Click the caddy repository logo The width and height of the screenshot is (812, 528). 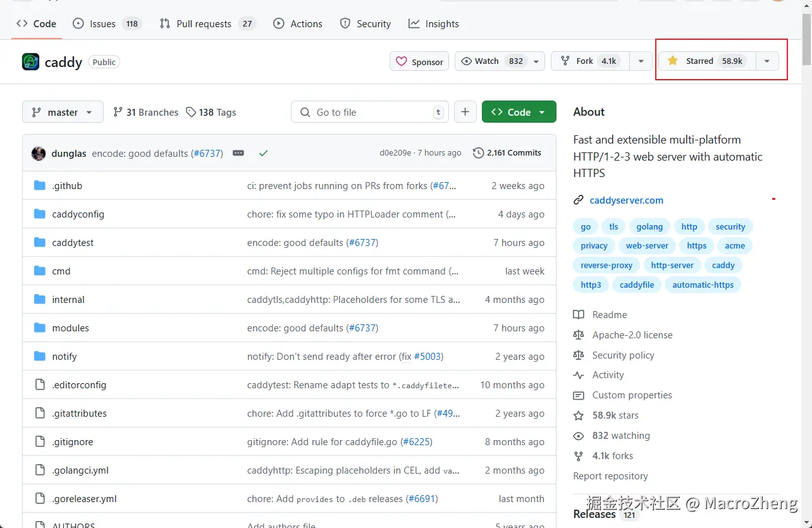point(30,61)
